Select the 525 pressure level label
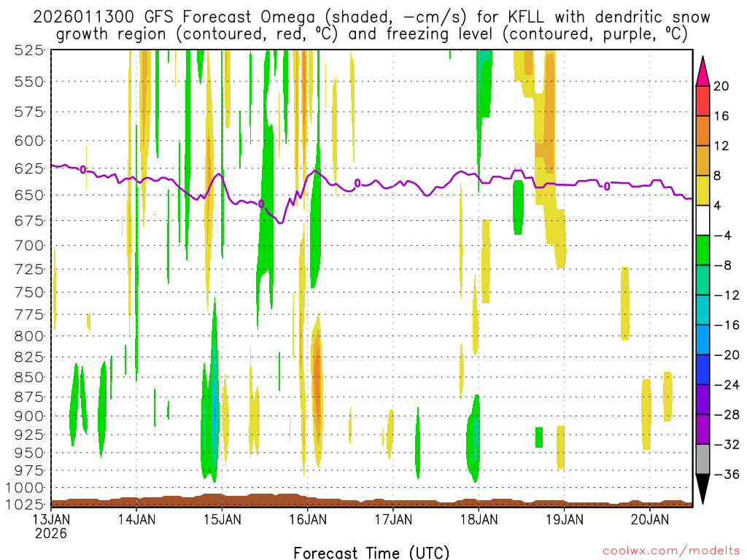Viewport: 747px width, 560px height. pyautogui.click(x=29, y=50)
